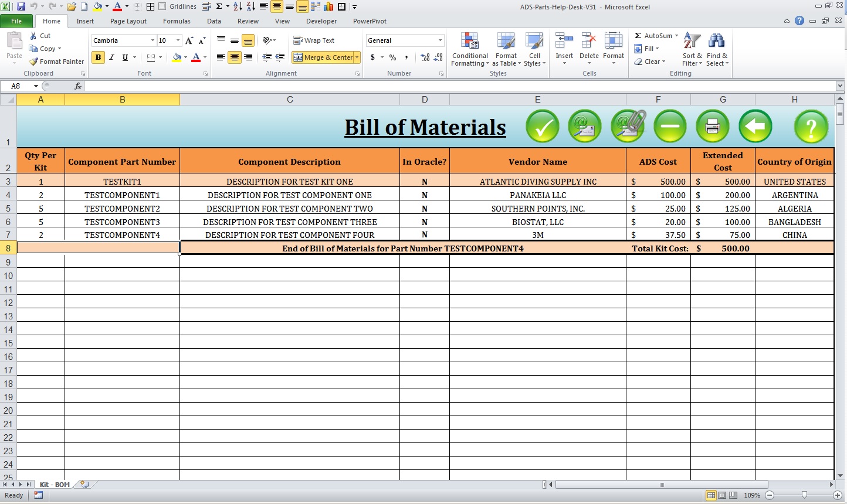Screen dimensions: 847x504
Task: Toggle Underline formatting
Action: (x=125, y=57)
